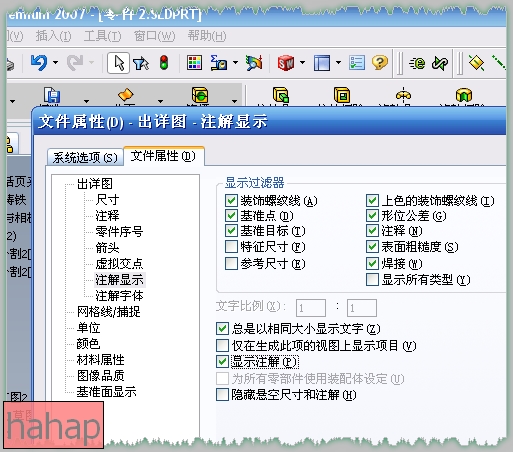Switch to 系统选项 (S) tab

pos(85,157)
